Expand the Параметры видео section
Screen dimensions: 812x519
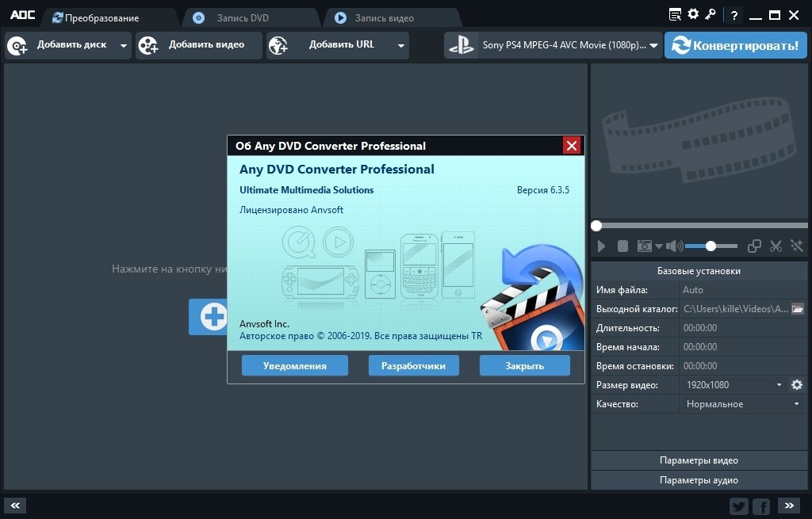tap(699, 460)
